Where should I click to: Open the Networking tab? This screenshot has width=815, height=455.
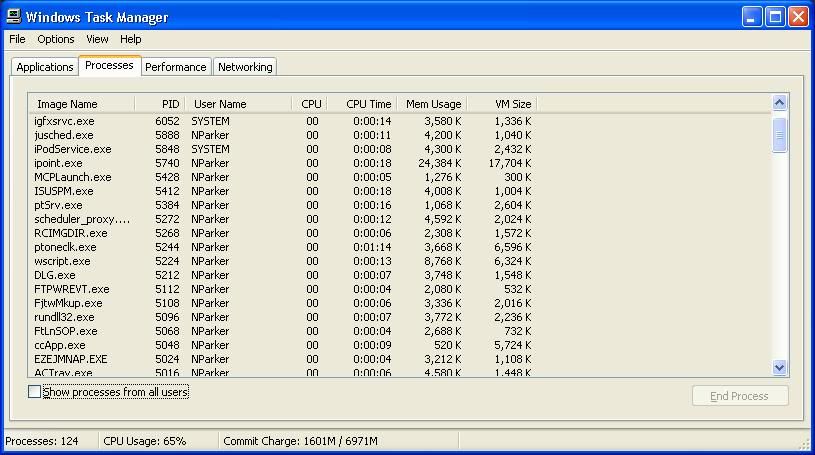[x=245, y=67]
